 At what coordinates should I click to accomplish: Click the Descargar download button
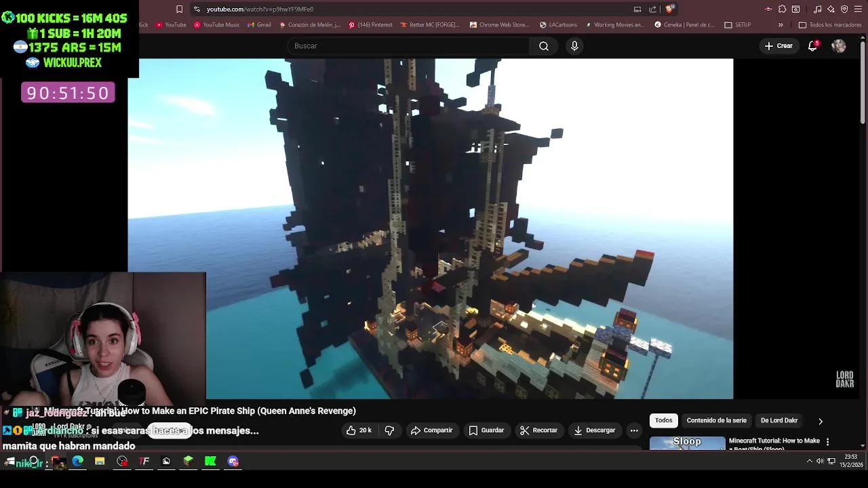coord(595,430)
